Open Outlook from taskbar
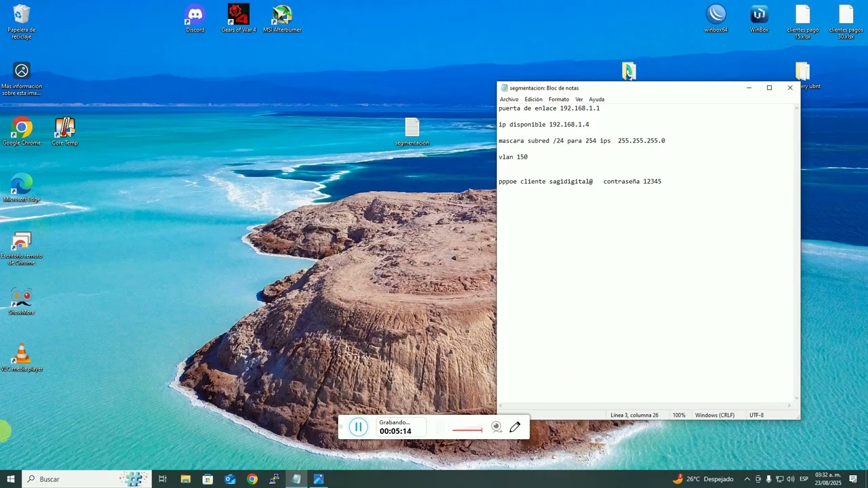Viewport: 868px width, 488px height. pos(230,479)
